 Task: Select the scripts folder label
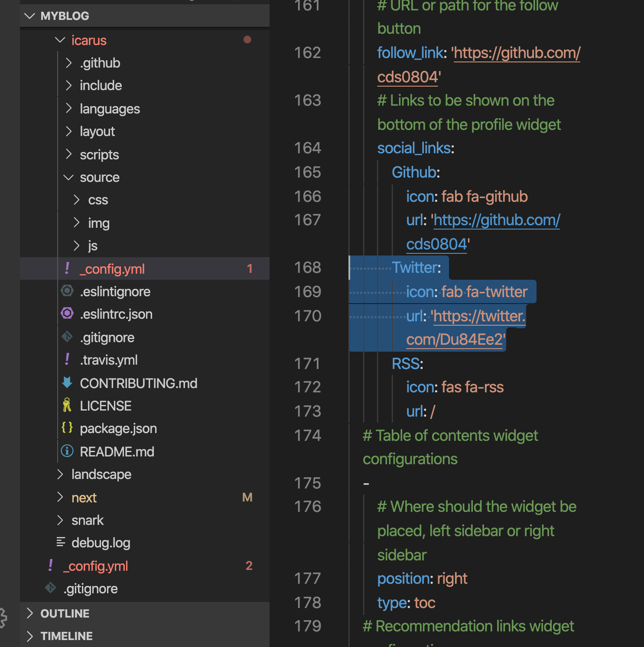[99, 155]
